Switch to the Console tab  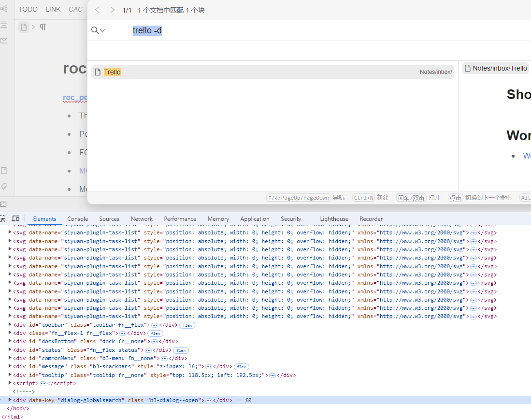click(x=77, y=219)
